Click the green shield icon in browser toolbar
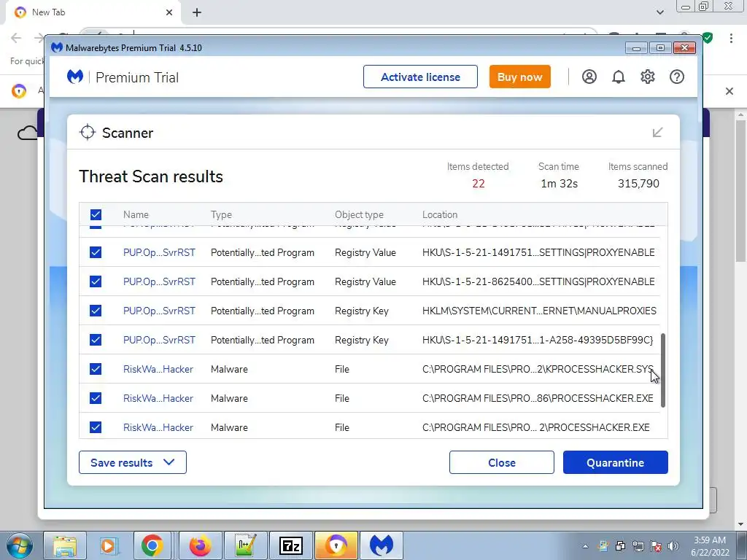The image size is (747, 560). click(708, 38)
